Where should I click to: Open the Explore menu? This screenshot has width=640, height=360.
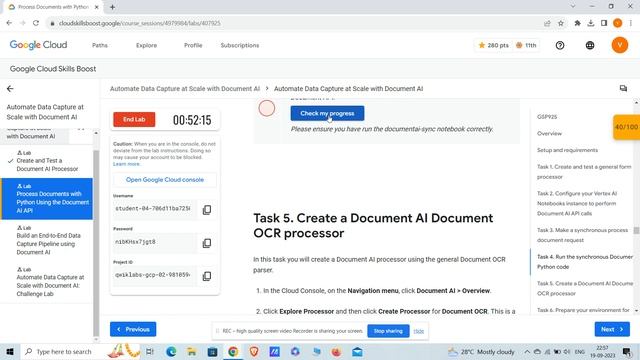[x=147, y=45]
